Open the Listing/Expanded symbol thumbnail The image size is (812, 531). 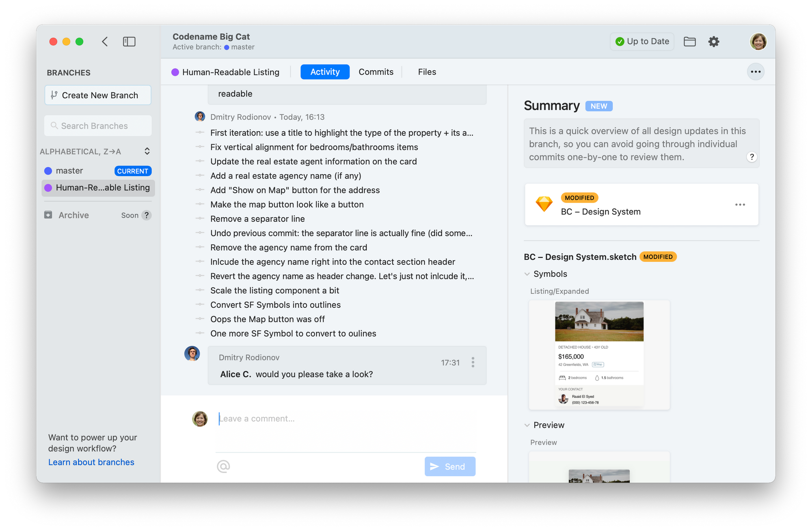pyautogui.click(x=599, y=355)
